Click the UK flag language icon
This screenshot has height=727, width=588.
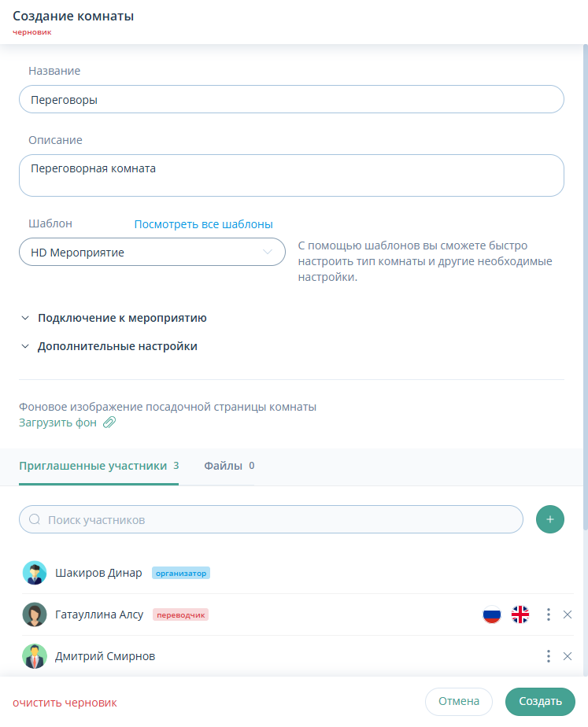tap(520, 614)
